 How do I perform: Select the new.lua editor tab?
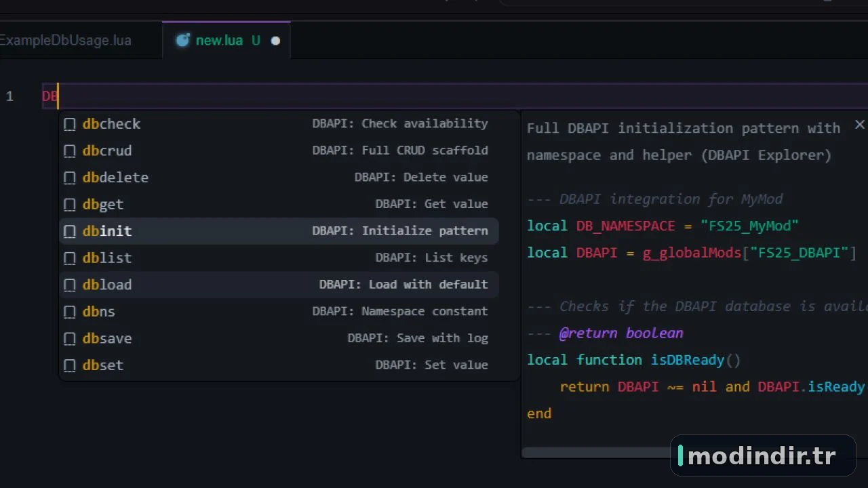(x=226, y=40)
